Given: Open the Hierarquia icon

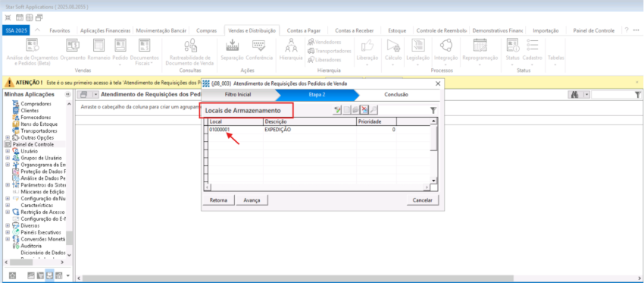Looking at the screenshot, I should (x=291, y=49).
